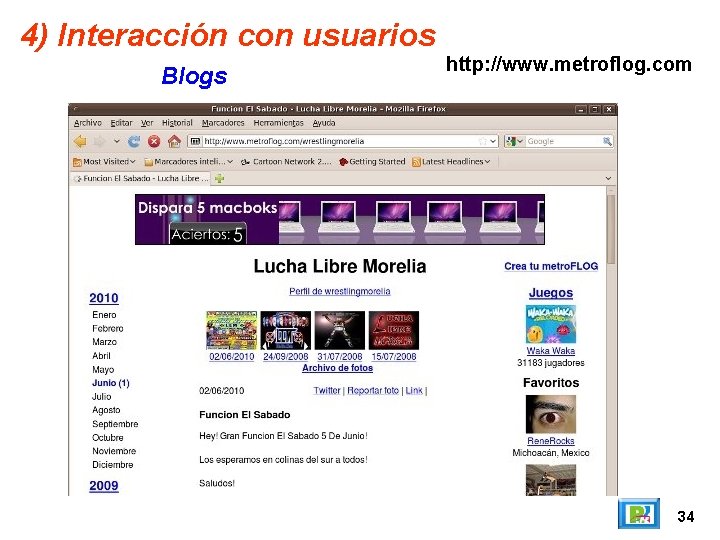Click the Back arrow in Firefox toolbar
Screen dimensions: 720x540
tap(80, 141)
